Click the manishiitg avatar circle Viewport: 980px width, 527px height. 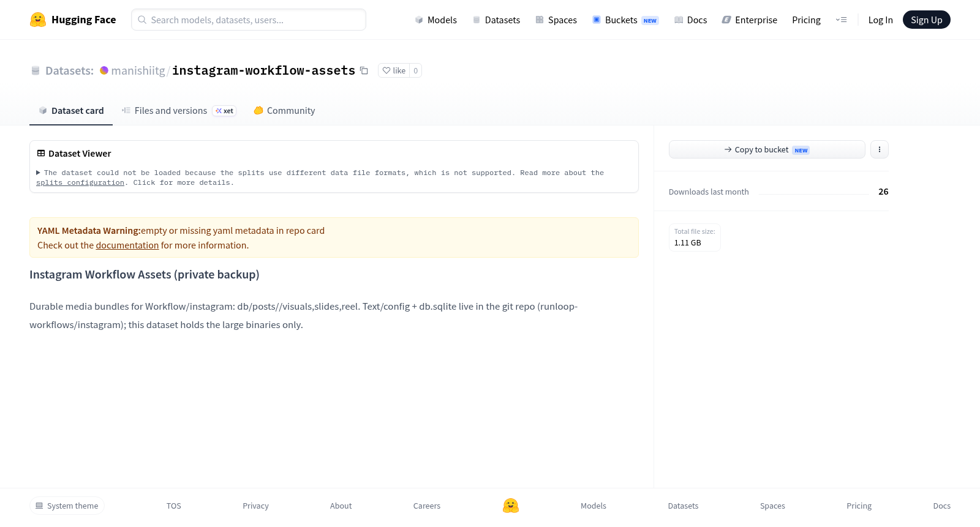point(104,70)
